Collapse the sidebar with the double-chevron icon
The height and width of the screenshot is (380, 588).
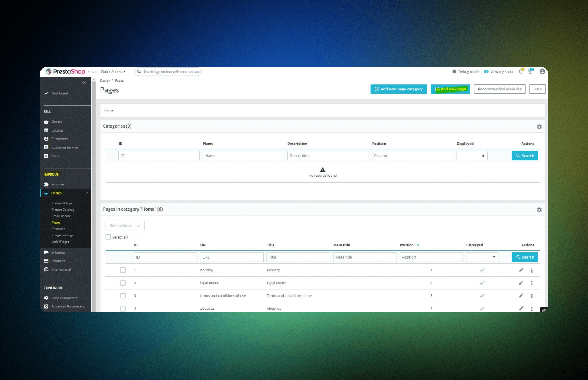click(x=84, y=83)
